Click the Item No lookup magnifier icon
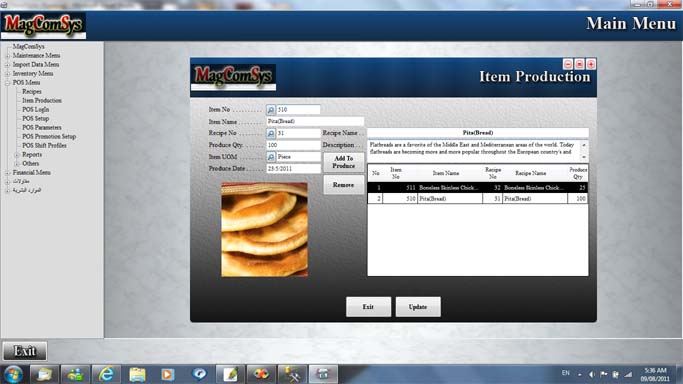This screenshot has height=384, width=683. coord(270,110)
